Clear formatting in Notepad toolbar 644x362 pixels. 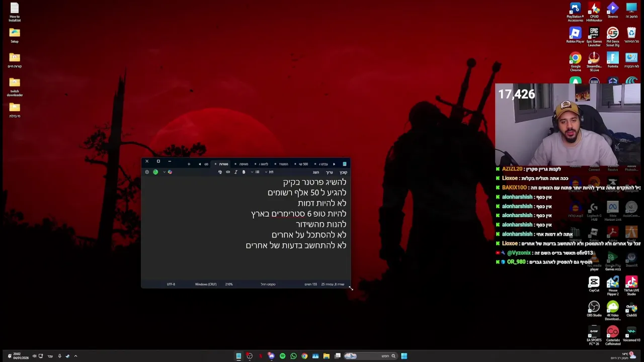pyautogui.click(x=220, y=172)
